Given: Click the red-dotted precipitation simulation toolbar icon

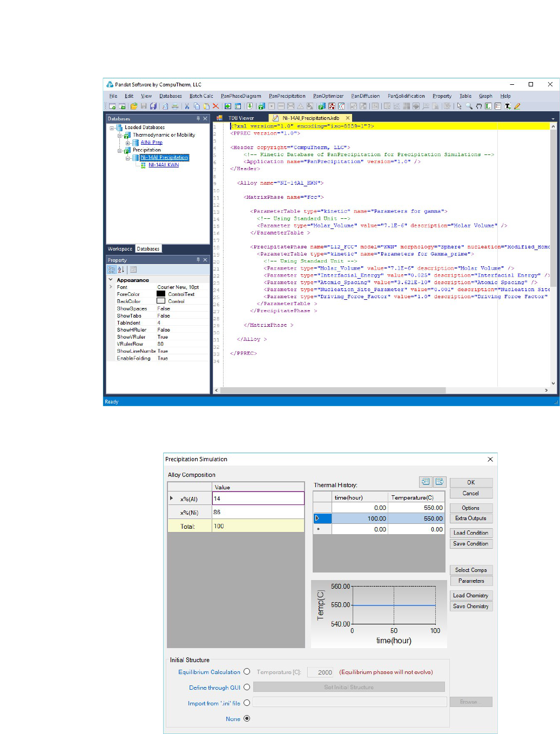Looking at the screenshot, I should (x=332, y=106).
